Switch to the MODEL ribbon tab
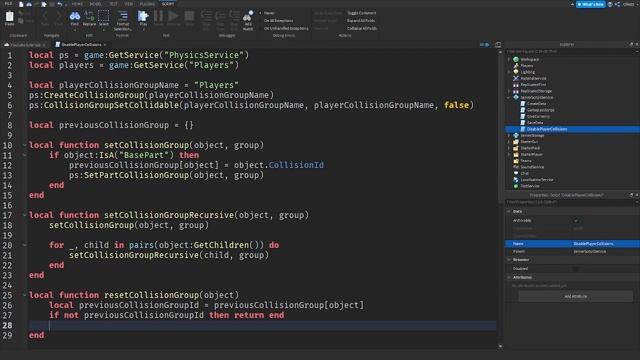640x360 pixels. coord(96,4)
